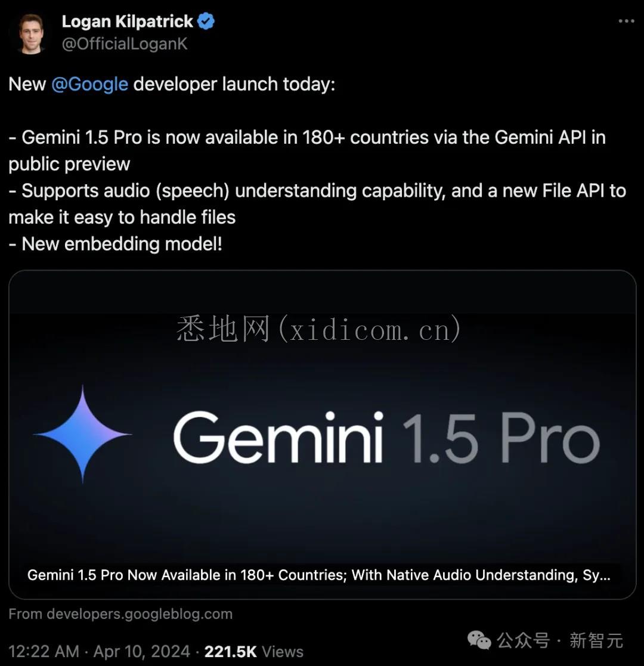Screen dimensions: 644x666
Task: Click the 公众号 · 新智元 watermark text
Action: point(560,640)
